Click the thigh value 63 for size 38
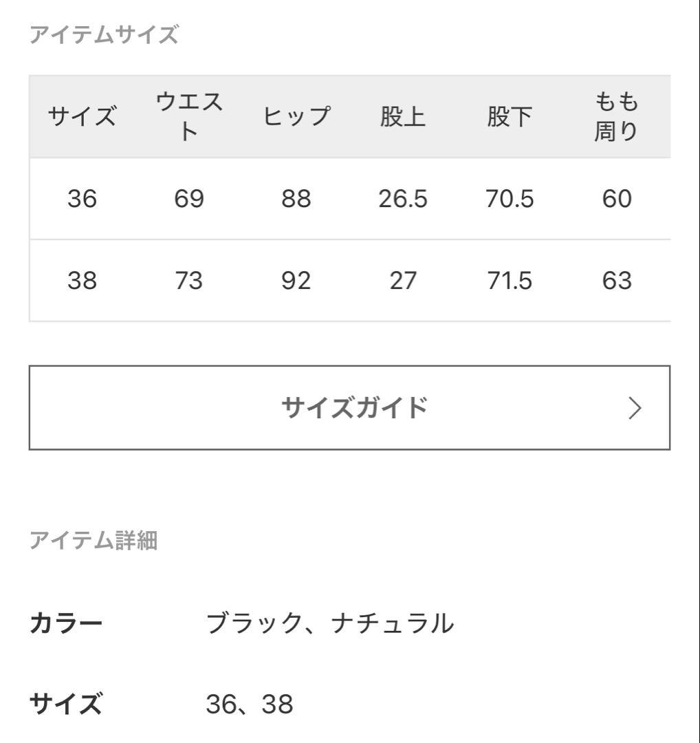This screenshot has width=700, height=743. pos(617,281)
